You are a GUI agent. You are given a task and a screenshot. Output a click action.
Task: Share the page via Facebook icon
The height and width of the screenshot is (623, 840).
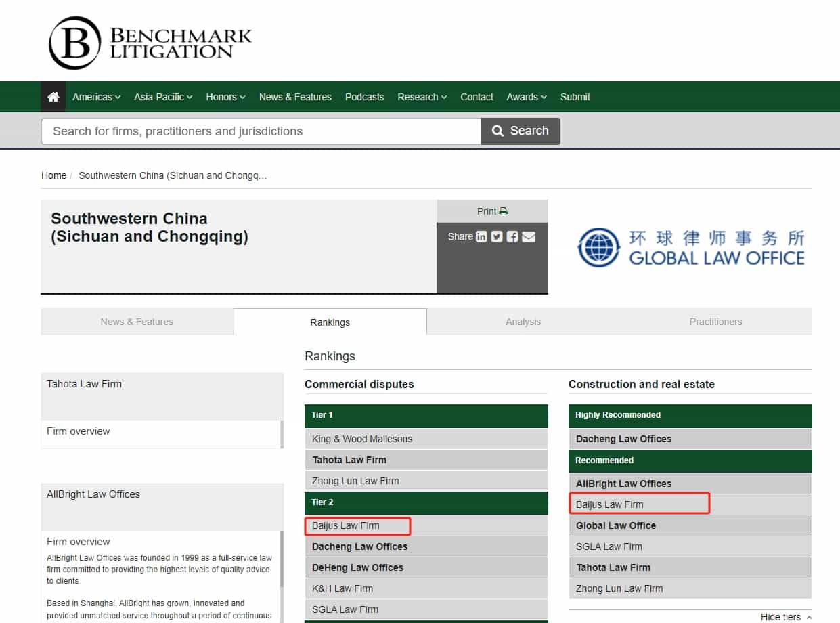512,236
